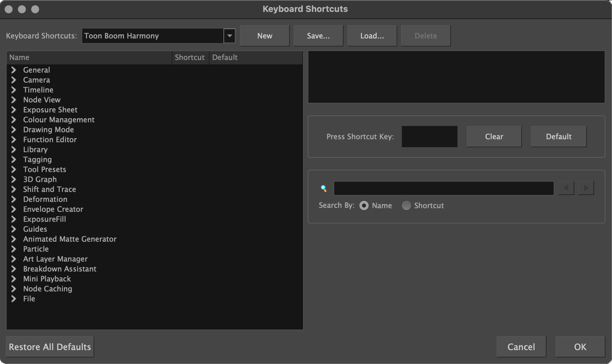This screenshot has width=612, height=364.
Task: Select the General row label
Action: pos(36,70)
